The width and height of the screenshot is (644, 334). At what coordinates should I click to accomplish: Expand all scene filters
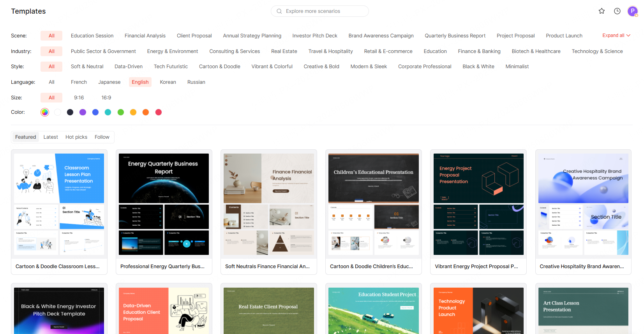point(613,35)
